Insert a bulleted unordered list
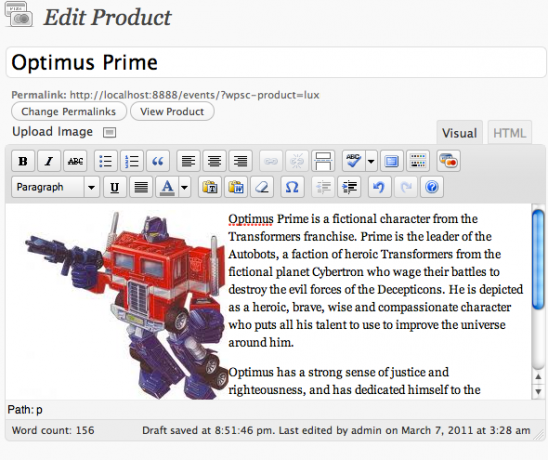This screenshot has height=460, width=548. coord(106,161)
